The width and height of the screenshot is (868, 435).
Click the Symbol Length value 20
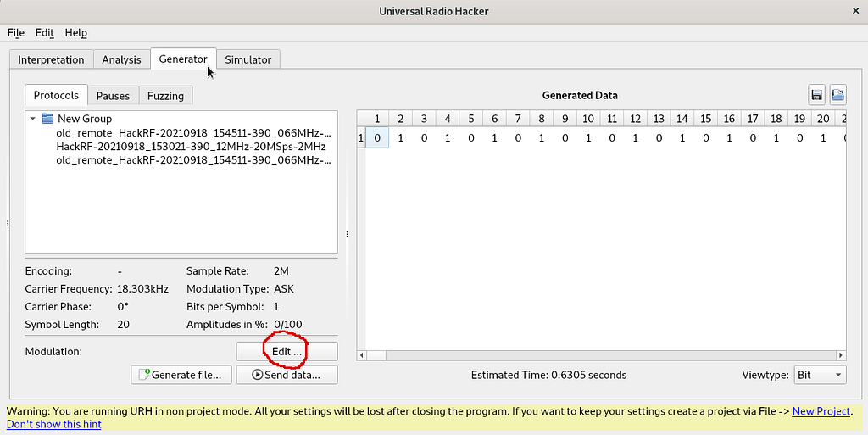click(124, 324)
